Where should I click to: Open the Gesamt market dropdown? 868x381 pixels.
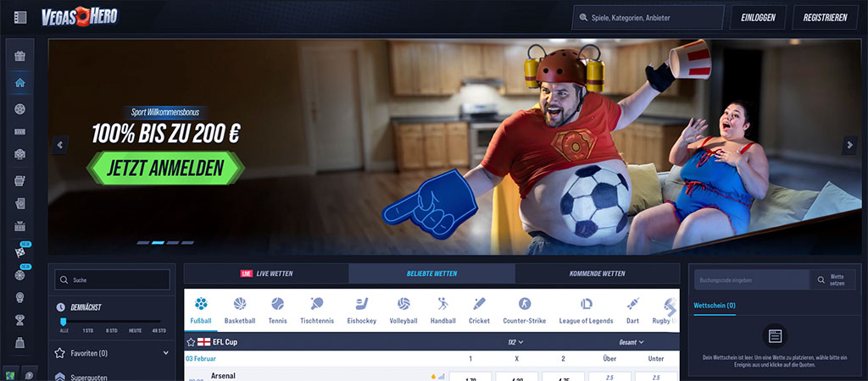[630, 342]
